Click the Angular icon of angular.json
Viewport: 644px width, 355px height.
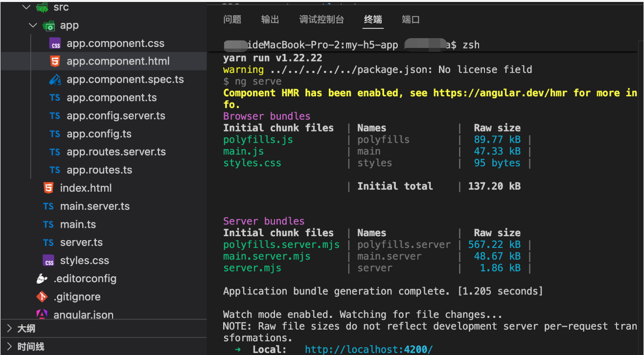click(x=42, y=314)
